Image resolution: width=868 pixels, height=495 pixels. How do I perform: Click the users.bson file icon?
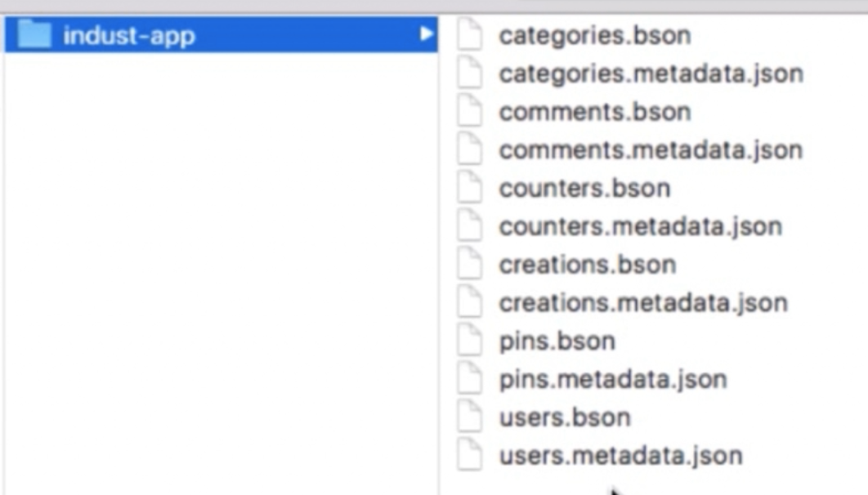pos(469,417)
